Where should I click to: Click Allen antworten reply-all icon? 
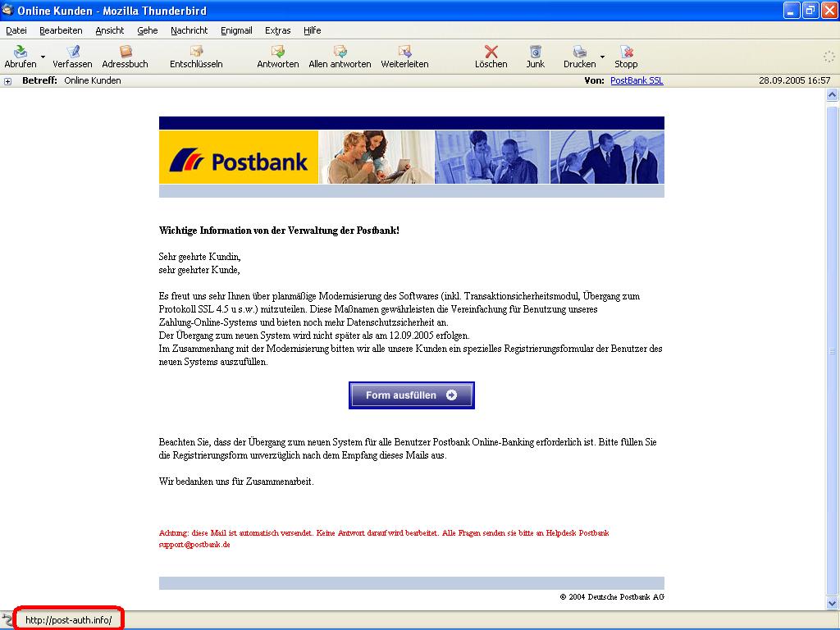click(x=340, y=52)
